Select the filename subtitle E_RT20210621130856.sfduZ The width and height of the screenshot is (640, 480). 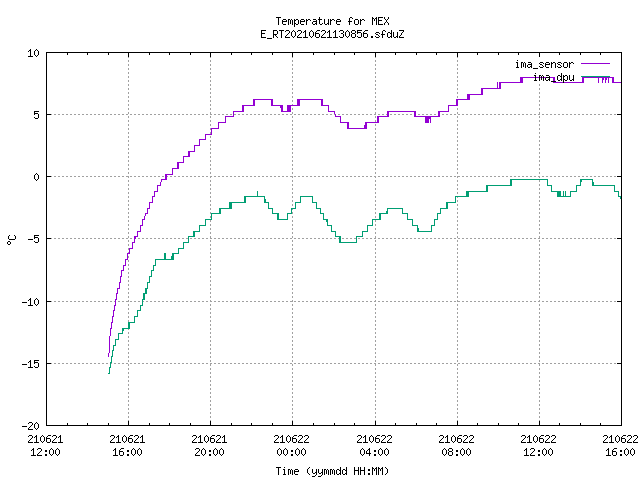coord(332,34)
